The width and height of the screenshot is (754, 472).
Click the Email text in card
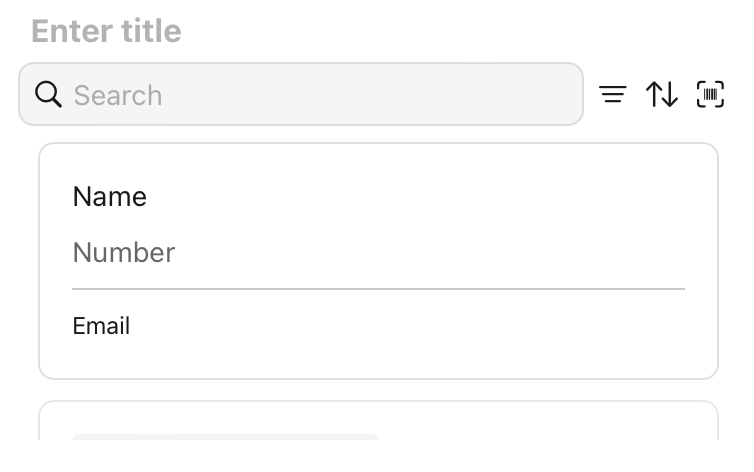point(101,326)
